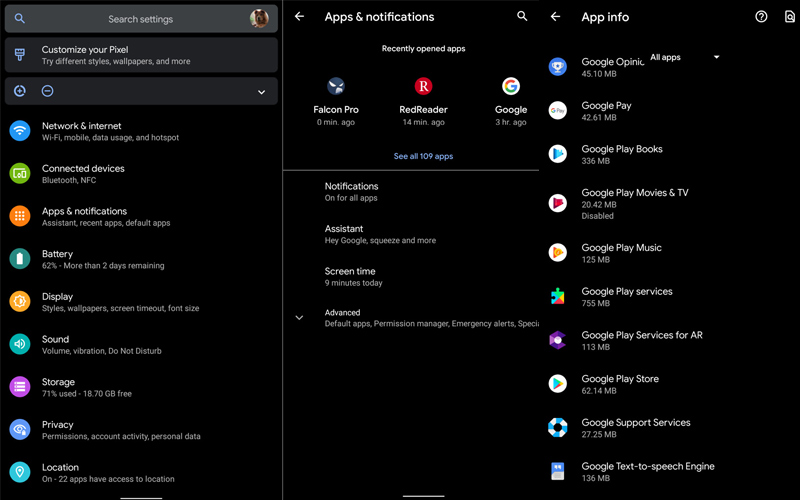The width and height of the screenshot is (800, 500).
Task: Open Customize your Pixel suggestion
Action: pyautogui.click(x=115, y=55)
